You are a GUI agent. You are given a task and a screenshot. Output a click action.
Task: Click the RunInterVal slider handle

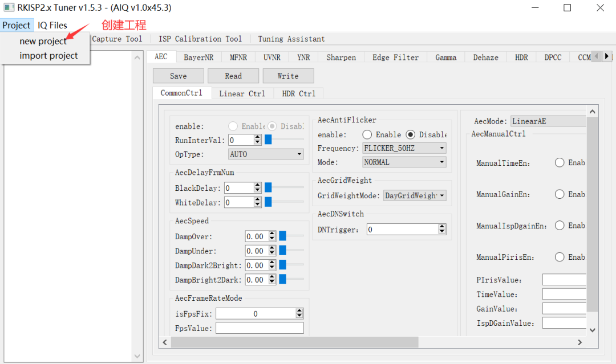[x=268, y=139]
